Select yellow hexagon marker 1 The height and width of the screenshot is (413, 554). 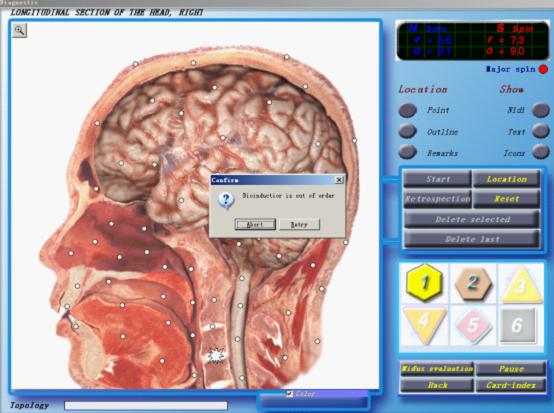pos(424,282)
